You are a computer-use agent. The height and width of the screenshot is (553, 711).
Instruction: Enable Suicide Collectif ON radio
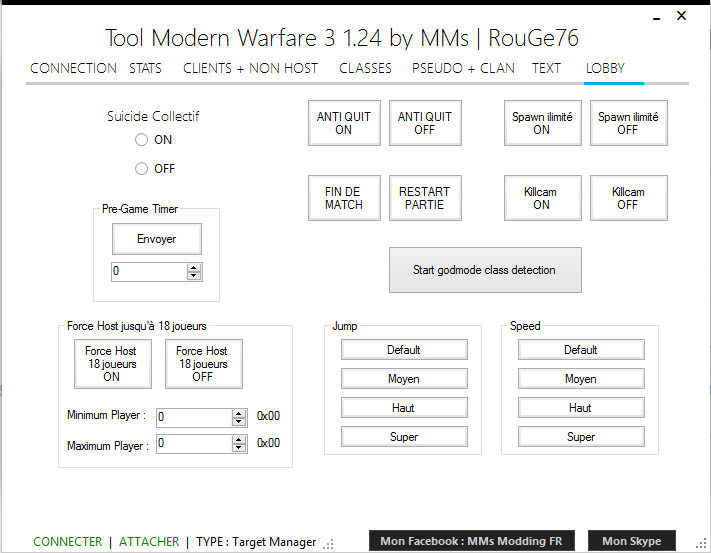point(141,140)
